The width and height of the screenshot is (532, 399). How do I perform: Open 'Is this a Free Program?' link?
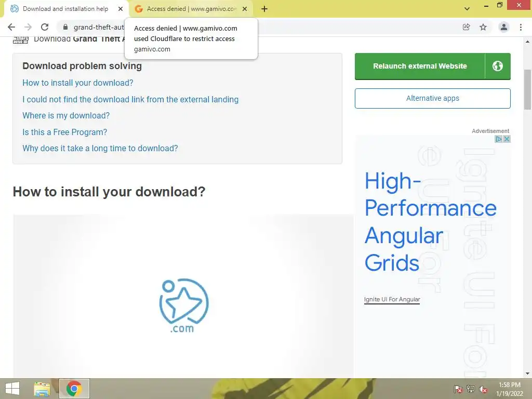(x=64, y=132)
